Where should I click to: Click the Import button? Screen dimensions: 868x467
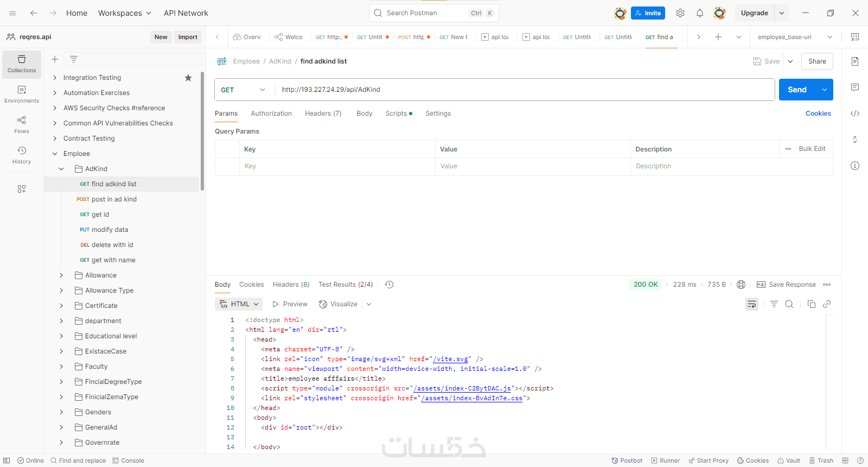[188, 37]
